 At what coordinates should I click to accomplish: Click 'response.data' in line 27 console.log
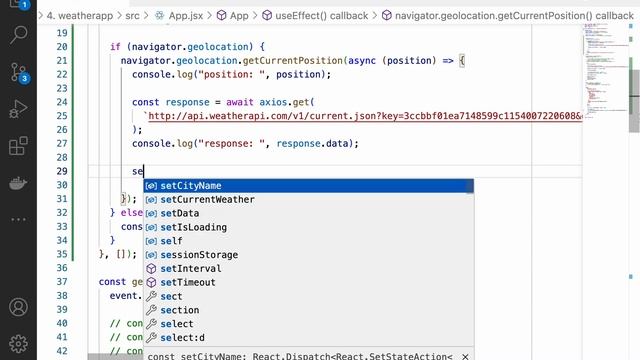312,144
